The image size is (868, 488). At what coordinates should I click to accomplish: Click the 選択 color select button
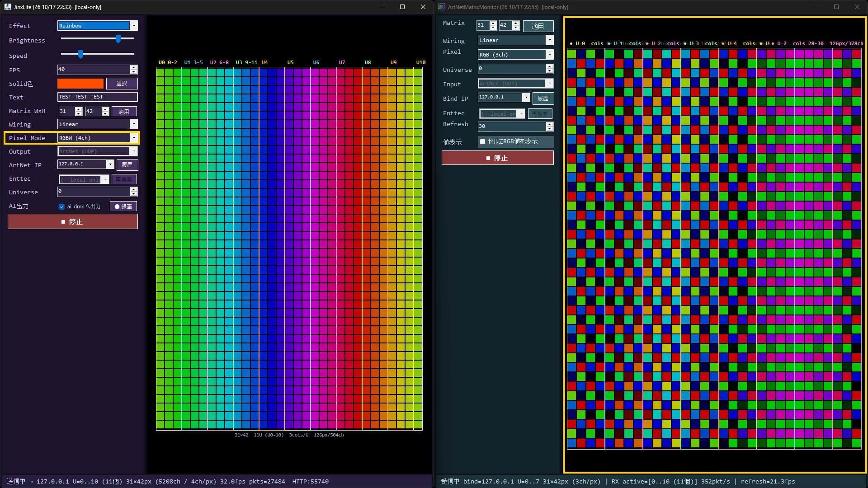pos(122,84)
